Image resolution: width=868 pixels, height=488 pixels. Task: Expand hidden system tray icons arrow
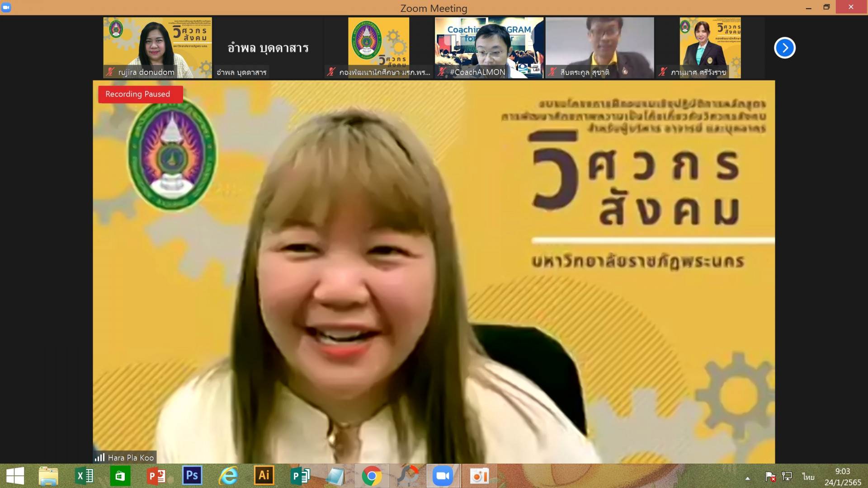point(747,478)
